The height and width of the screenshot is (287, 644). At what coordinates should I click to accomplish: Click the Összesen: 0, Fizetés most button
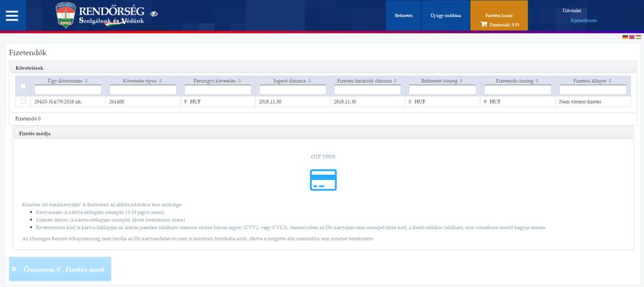tap(60, 269)
